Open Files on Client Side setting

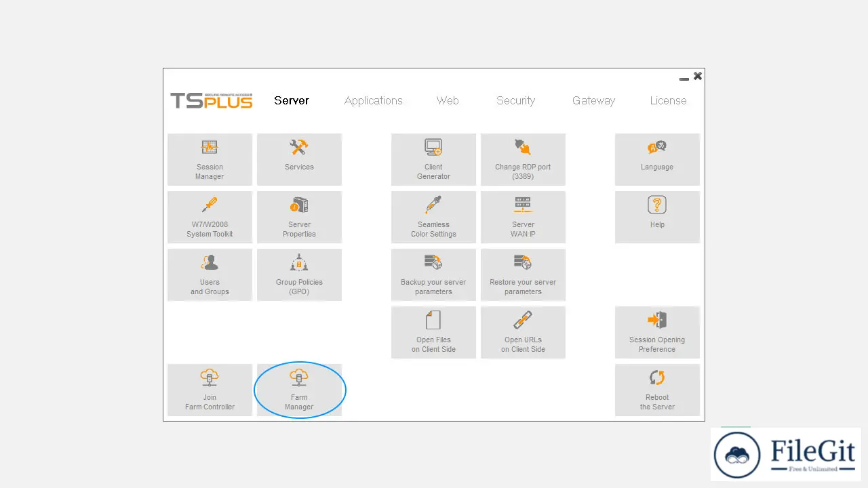pos(433,332)
